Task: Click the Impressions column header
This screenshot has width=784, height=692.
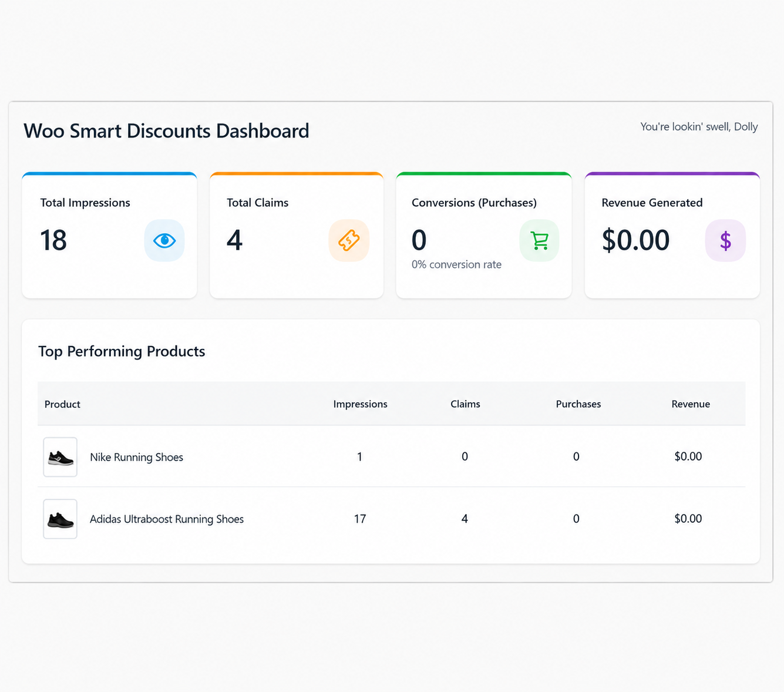Action: pos(360,404)
